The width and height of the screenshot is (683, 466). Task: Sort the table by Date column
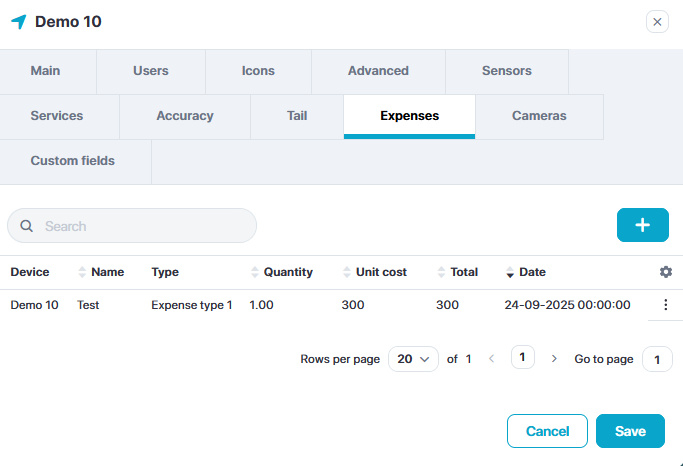point(532,272)
